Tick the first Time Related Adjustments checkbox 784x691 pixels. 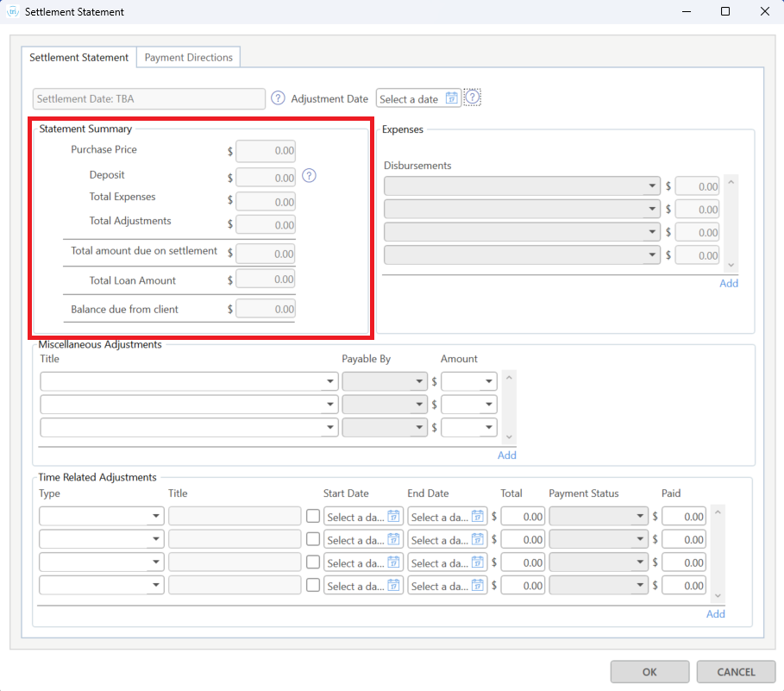(313, 516)
